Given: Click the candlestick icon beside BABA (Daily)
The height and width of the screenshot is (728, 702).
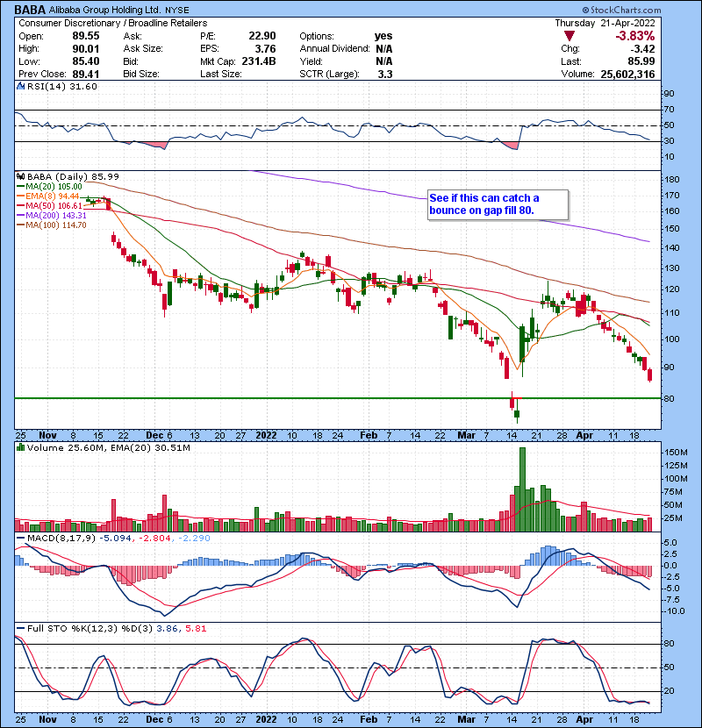Looking at the screenshot, I should pos(20,176).
